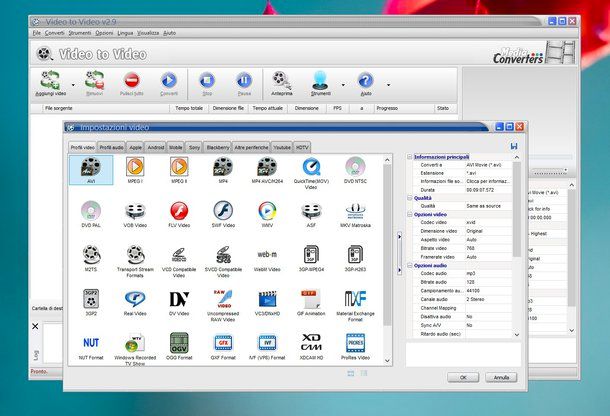Select the GIF Animation format
This screenshot has height=416, width=610.
click(311, 302)
